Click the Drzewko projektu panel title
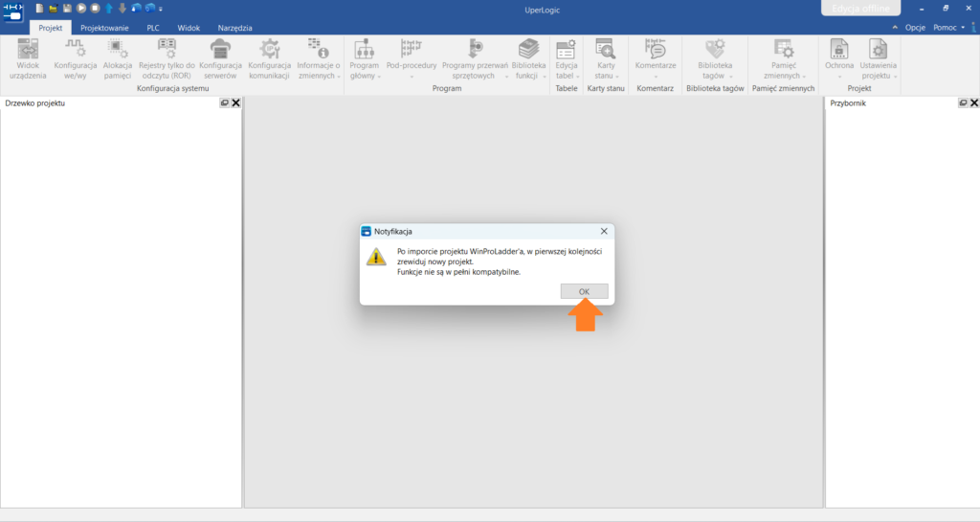Viewport: 980px width, 522px height. pyautogui.click(x=35, y=103)
